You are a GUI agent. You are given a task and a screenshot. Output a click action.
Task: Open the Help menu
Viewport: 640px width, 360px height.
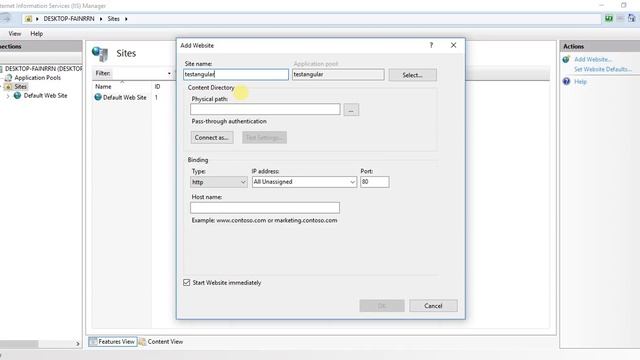pyautogui.click(x=37, y=34)
